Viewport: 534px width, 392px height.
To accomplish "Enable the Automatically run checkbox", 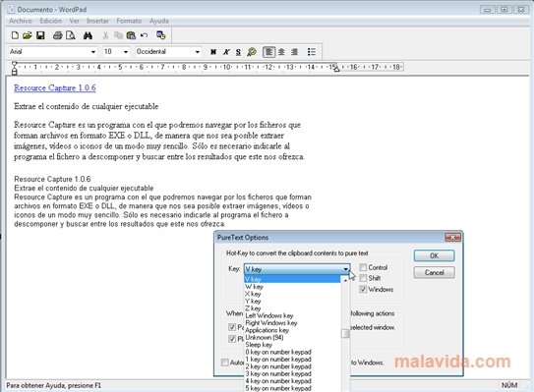I will point(225,363).
